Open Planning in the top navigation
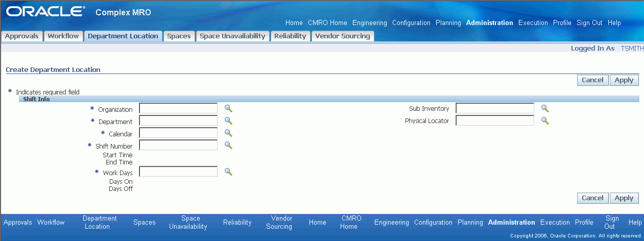The width and height of the screenshot is (644, 241). click(448, 23)
